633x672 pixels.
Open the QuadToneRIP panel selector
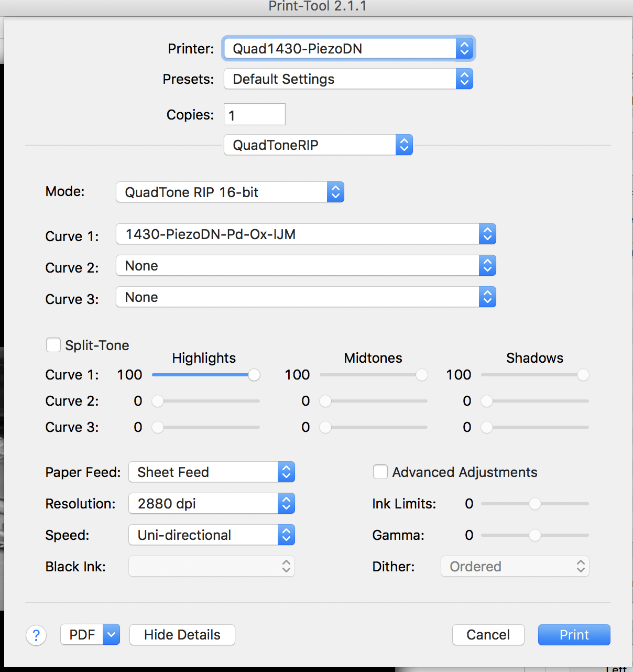[x=318, y=145]
